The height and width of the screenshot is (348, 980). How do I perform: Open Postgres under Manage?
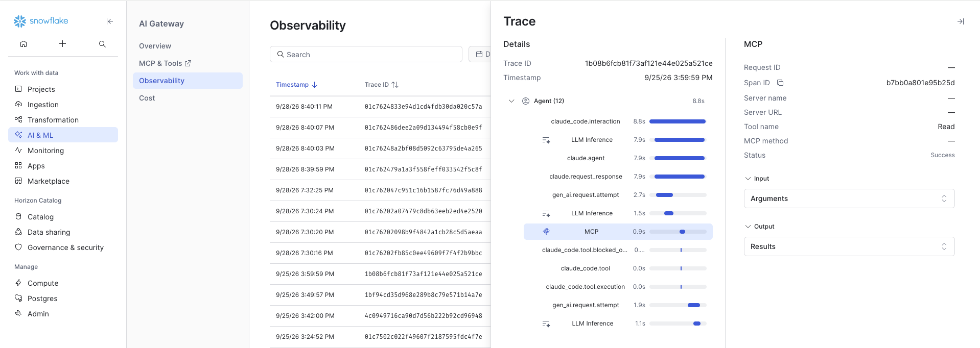point(63,298)
